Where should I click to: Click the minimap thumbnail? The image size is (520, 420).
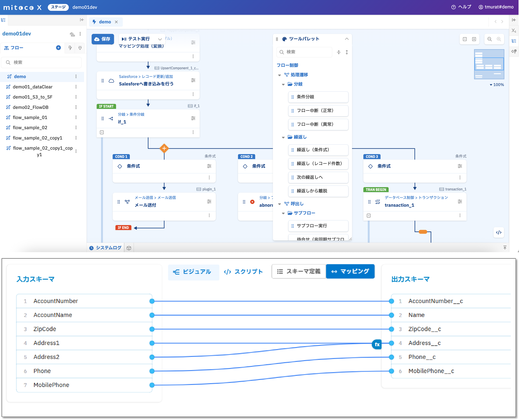[489, 64]
